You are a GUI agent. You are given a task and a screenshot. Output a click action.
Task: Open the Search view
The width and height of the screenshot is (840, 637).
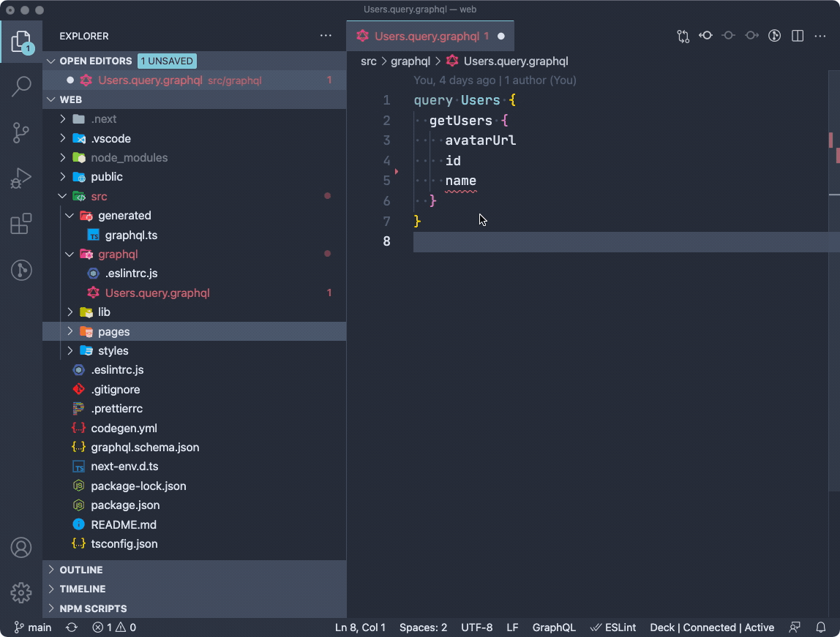click(21, 86)
